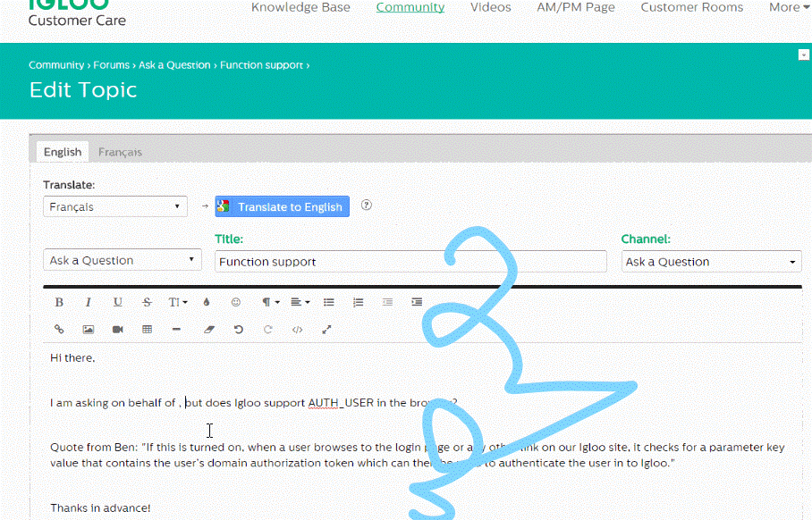Screen dimensions: 812x520
Task: Open the Forums breadcrumb link
Action: [112, 65]
